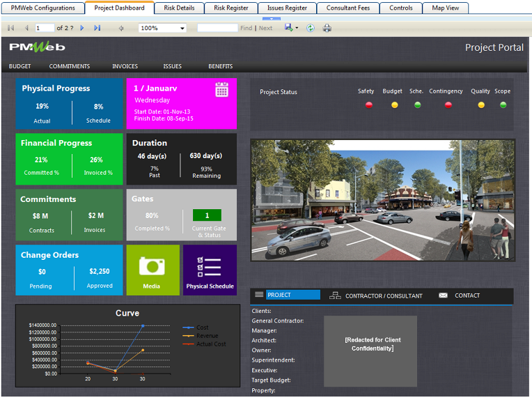This screenshot has height=400, width=532.
Task: Select the Project Dashboard tab
Action: (120, 8)
